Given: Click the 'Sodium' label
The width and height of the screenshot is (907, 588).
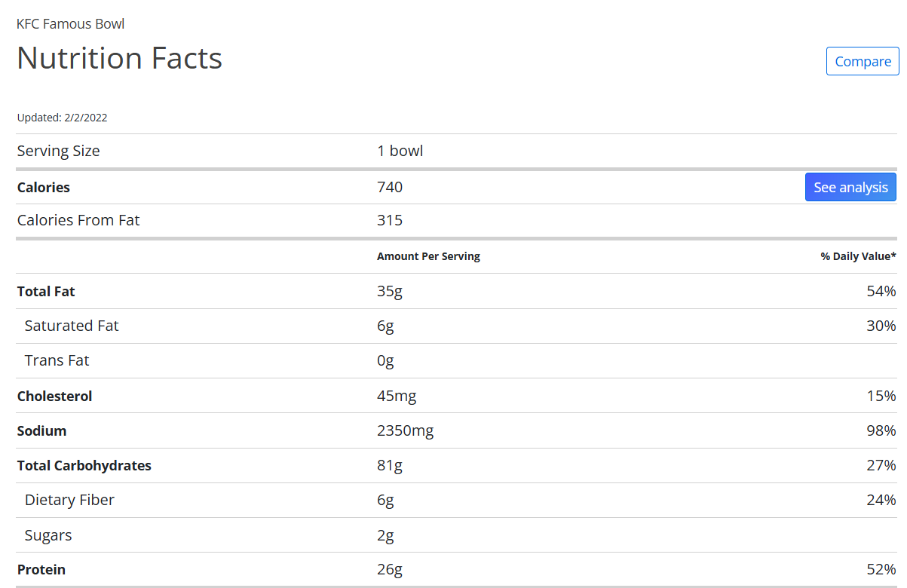Looking at the screenshot, I should tap(41, 430).
